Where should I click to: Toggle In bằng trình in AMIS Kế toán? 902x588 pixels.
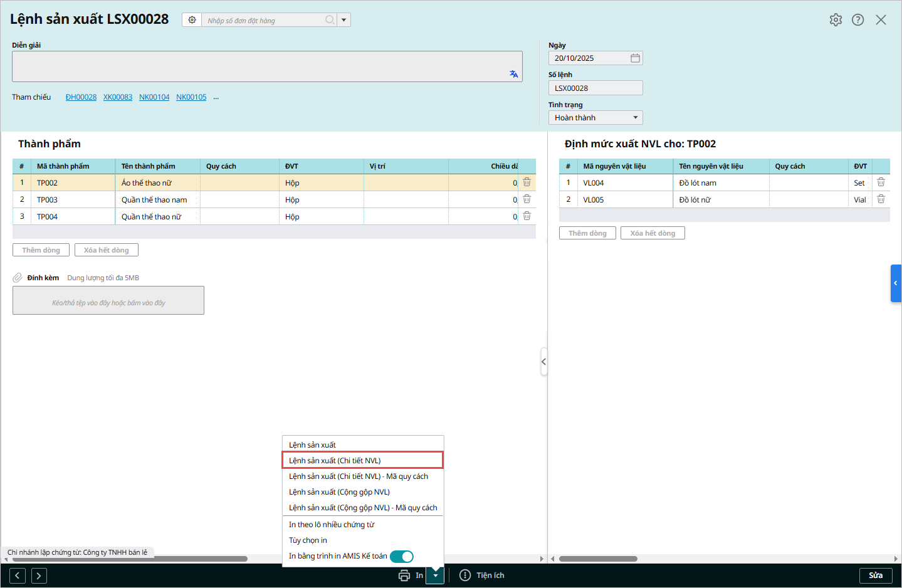[401, 557]
